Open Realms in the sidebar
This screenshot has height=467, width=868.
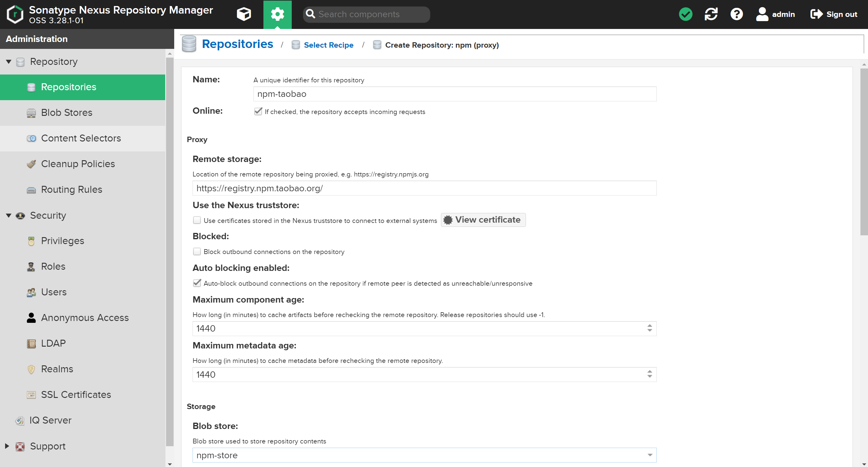point(83,369)
